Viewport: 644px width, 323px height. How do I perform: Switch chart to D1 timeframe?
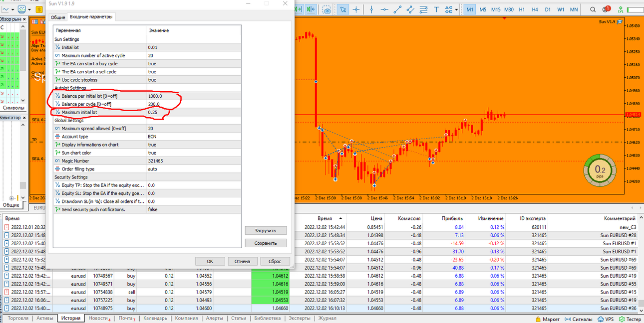[x=548, y=9]
